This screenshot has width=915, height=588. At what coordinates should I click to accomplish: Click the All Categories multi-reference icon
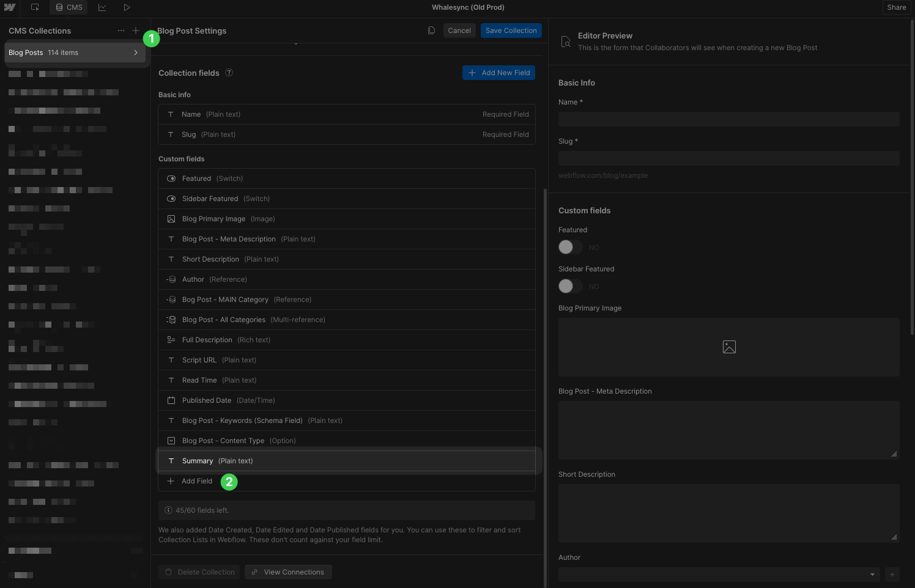point(171,320)
